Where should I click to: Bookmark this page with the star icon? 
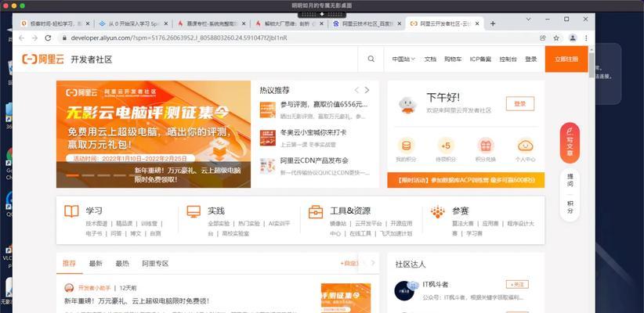pyautogui.click(x=556, y=38)
